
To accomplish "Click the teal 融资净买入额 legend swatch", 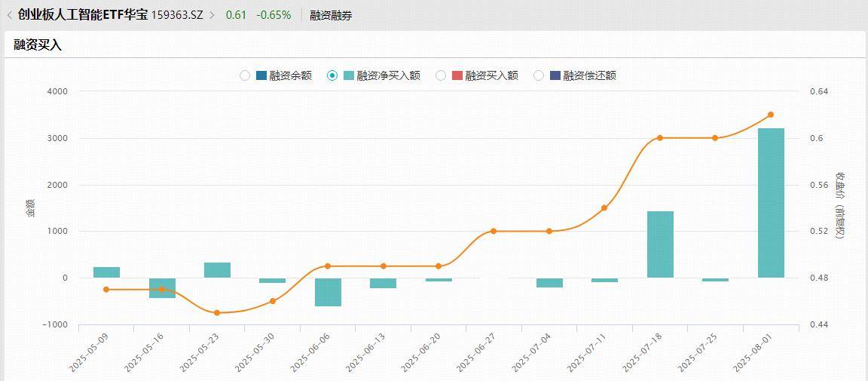I will 349,75.
